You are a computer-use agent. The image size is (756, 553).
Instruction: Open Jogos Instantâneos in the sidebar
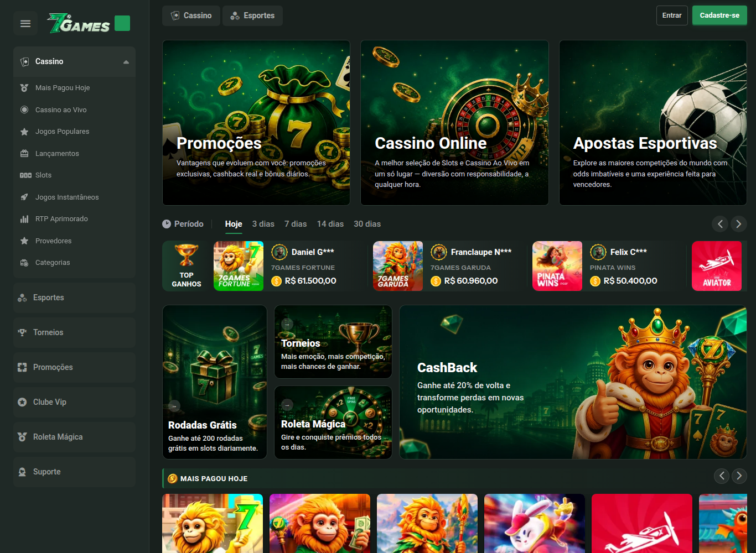(x=74, y=197)
